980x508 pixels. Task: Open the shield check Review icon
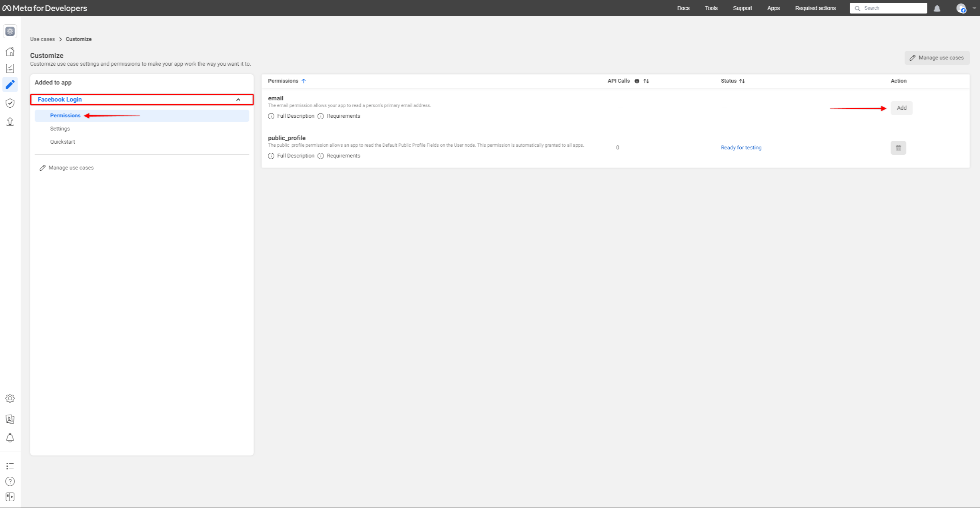click(x=10, y=103)
